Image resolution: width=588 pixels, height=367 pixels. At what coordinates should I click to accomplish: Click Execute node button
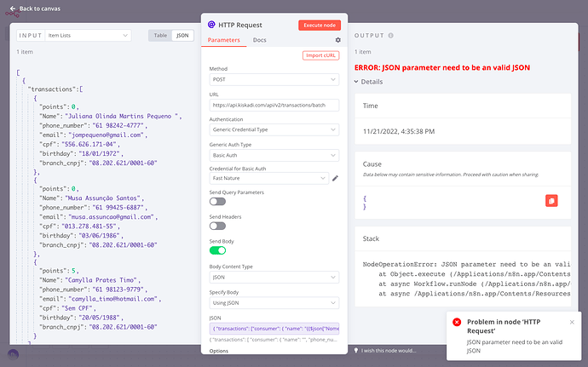(320, 25)
